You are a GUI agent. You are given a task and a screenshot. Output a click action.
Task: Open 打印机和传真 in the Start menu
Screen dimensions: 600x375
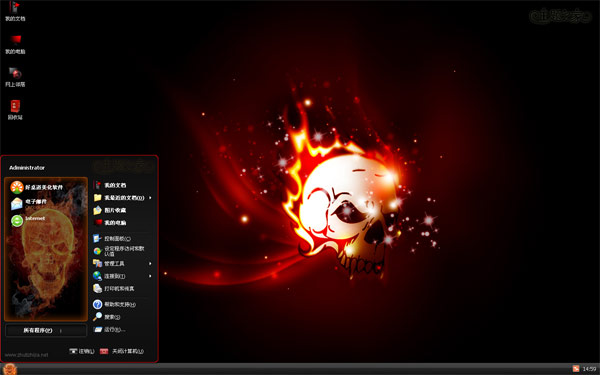114,289
